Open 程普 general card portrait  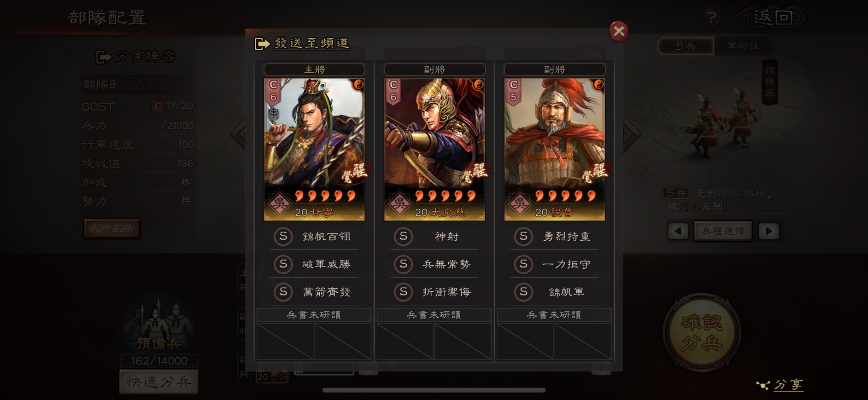pos(555,149)
